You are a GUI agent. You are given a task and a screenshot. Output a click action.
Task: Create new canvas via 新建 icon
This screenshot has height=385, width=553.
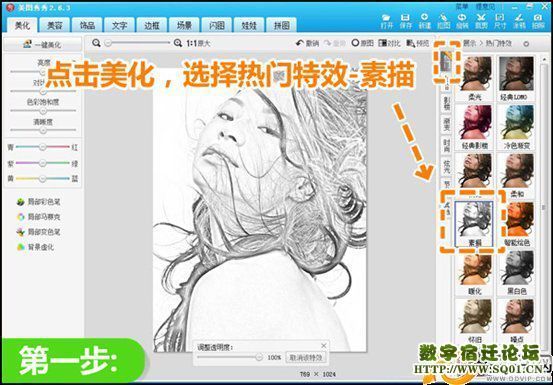click(x=425, y=22)
